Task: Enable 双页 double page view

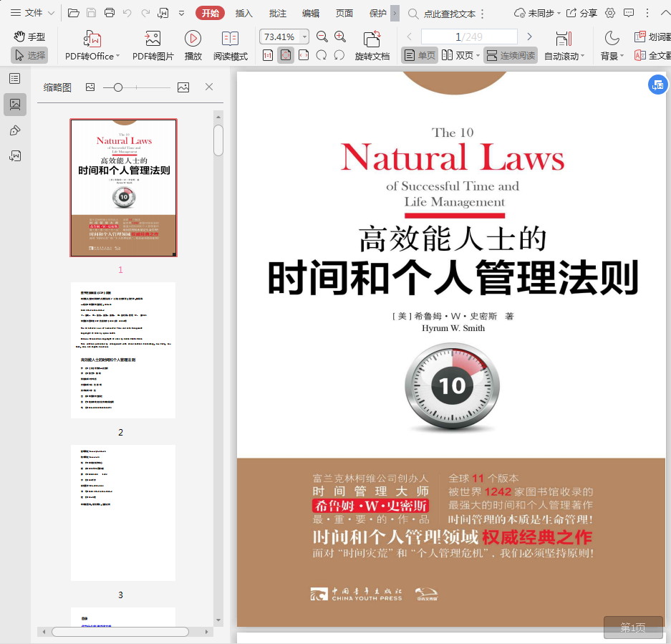Action: pos(458,55)
